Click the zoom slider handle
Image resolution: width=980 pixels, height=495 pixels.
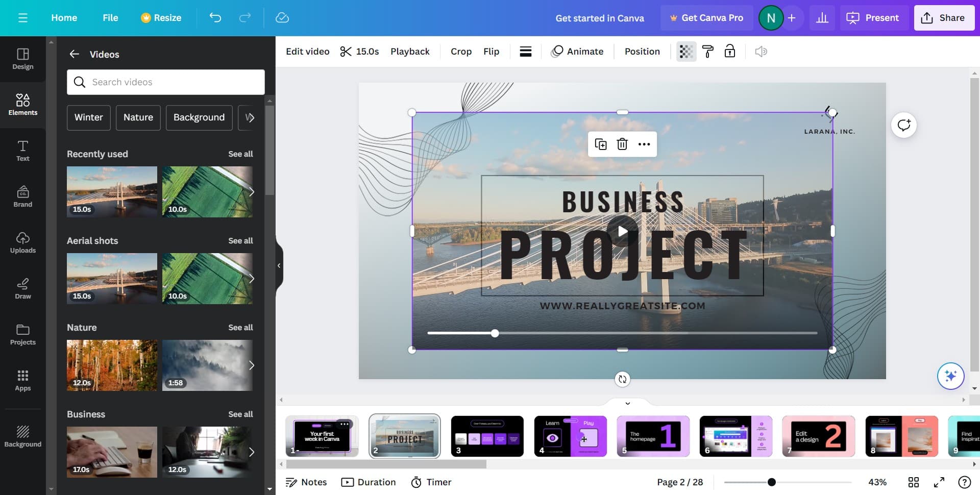click(x=772, y=482)
